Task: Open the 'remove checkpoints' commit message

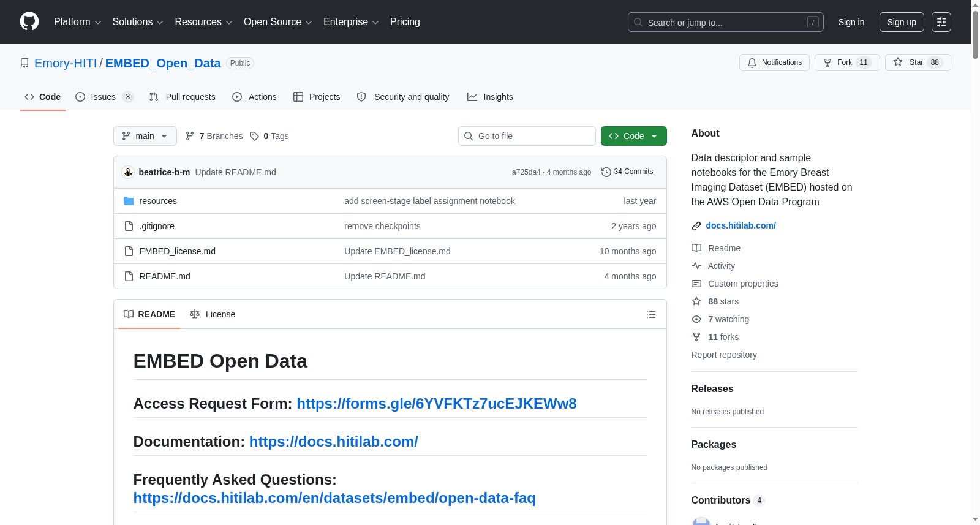Action: (382, 226)
